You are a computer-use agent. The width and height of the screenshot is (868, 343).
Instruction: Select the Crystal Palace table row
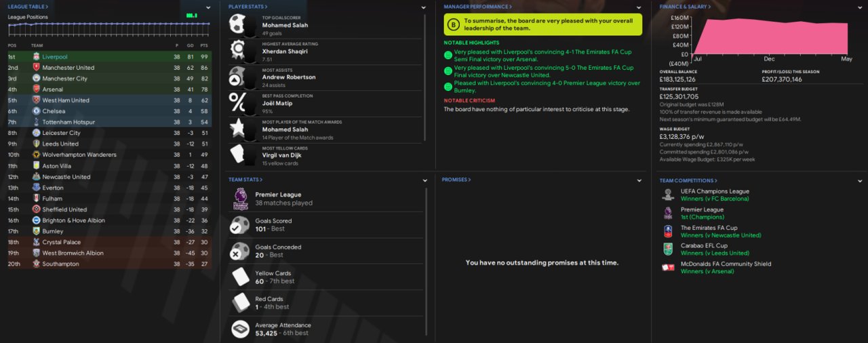pos(109,242)
